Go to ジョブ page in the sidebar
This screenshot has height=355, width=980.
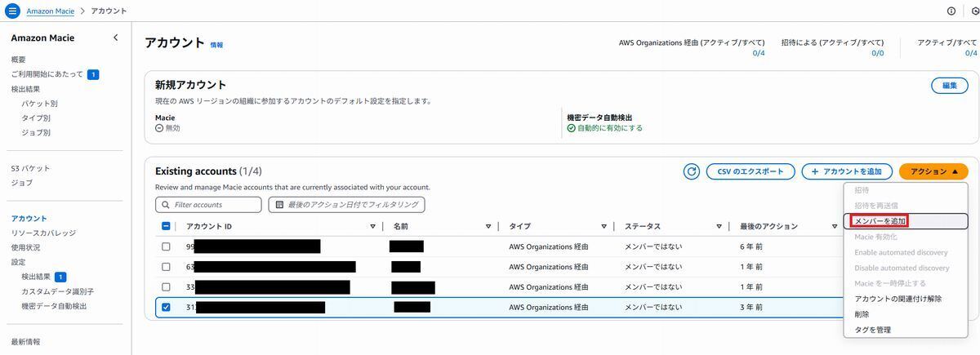tap(22, 183)
